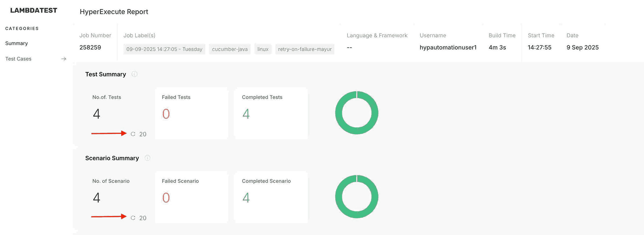Click the retry-on-failure-mayur label
Viewport: 644px width, 235px height.
(304, 49)
